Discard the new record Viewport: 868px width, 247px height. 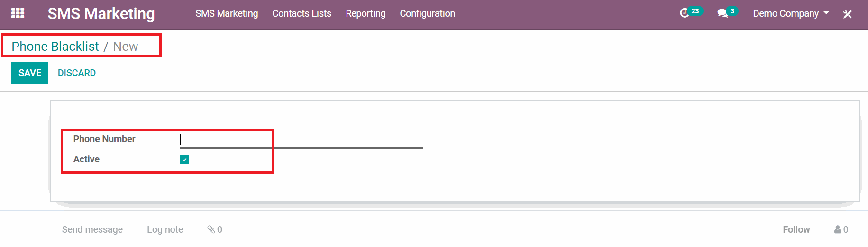point(77,73)
